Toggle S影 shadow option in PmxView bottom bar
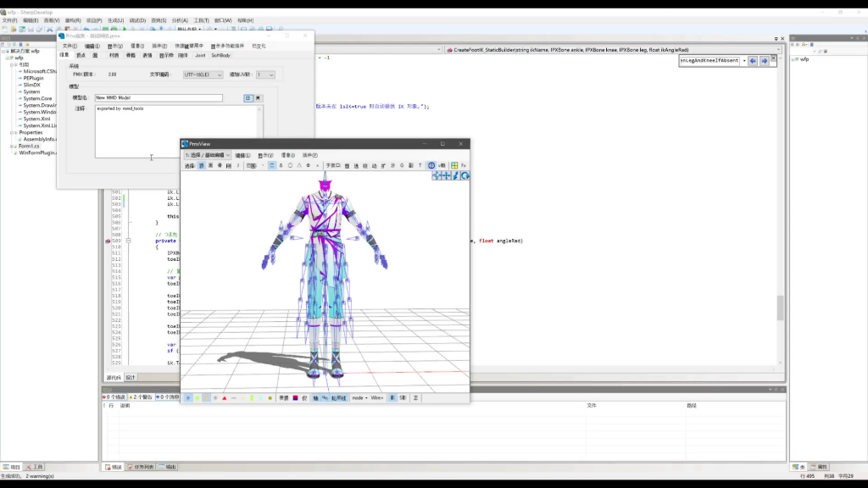868x488 pixels. pos(403,398)
